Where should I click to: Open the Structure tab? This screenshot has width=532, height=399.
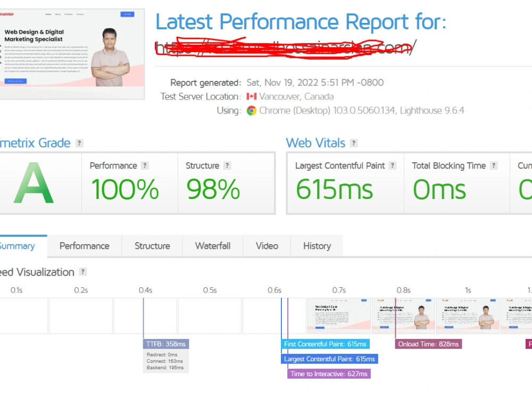click(152, 246)
